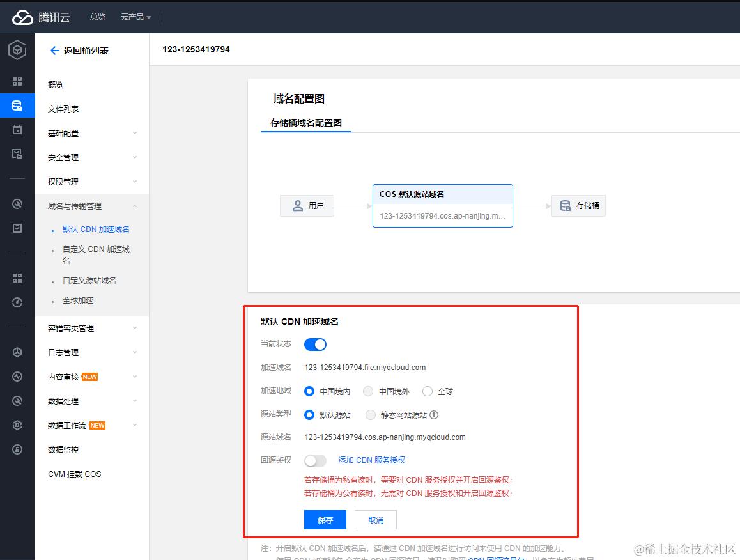Screen dimensions: 740x560
Task: Open the pulse waveform monitoring icon in sidebar
Action: click(x=17, y=377)
